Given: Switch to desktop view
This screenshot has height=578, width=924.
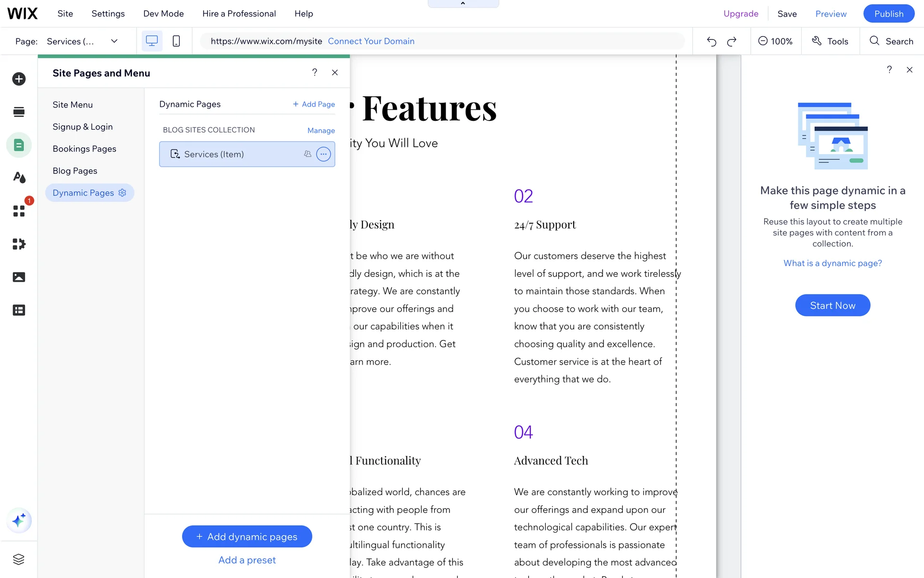Looking at the screenshot, I should click(152, 41).
